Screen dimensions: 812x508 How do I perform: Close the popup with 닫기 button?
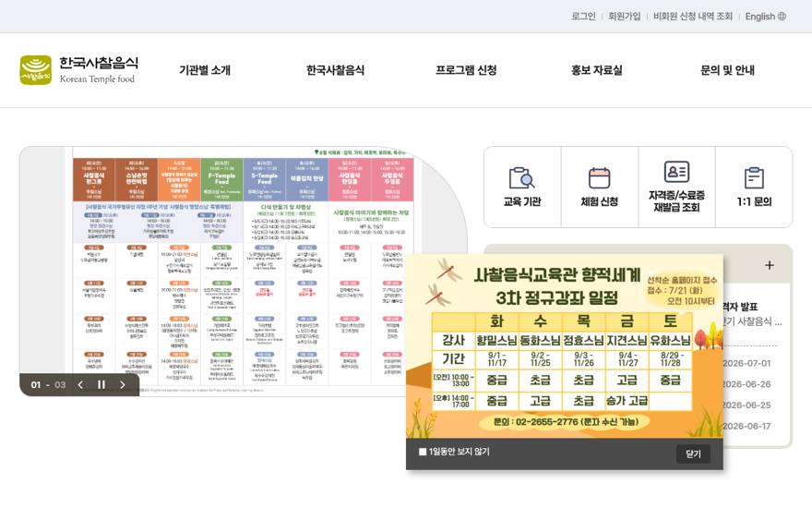[x=693, y=454]
